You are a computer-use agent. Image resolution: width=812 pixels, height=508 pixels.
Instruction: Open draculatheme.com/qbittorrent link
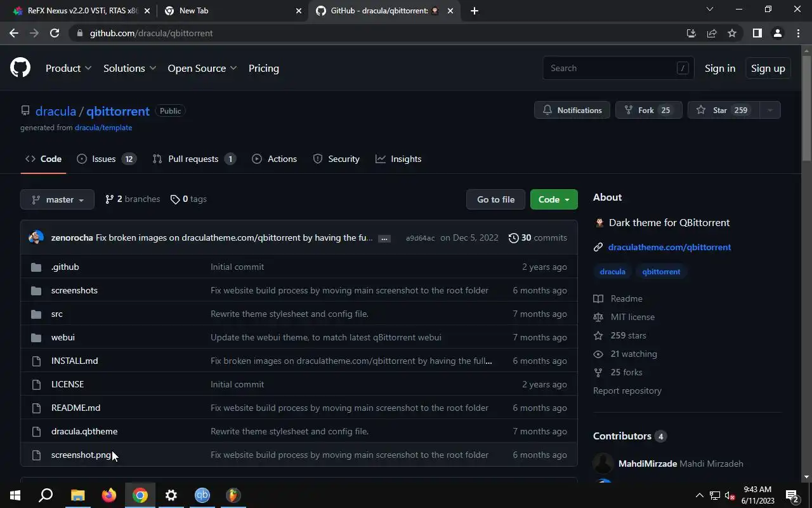point(669,247)
